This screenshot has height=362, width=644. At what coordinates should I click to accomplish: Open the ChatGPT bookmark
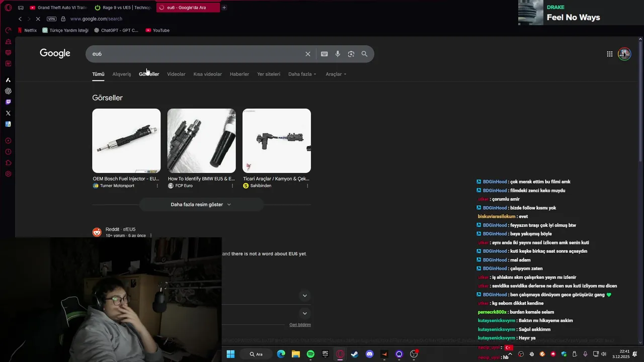pyautogui.click(x=116, y=30)
